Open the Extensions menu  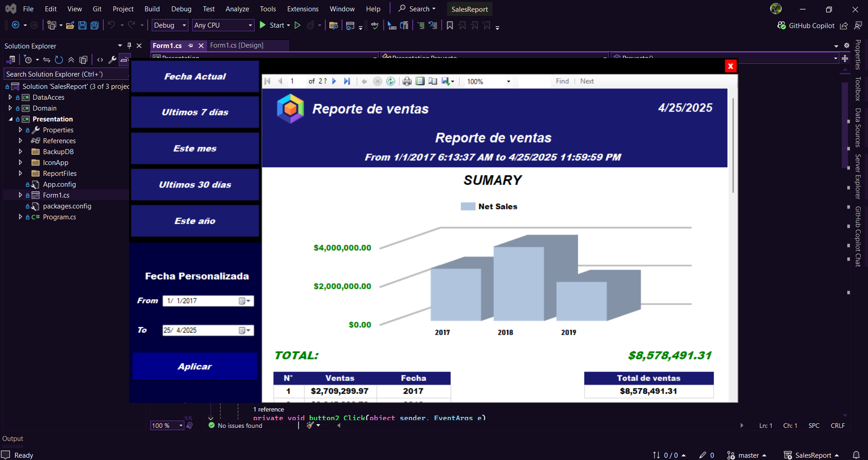pos(303,9)
